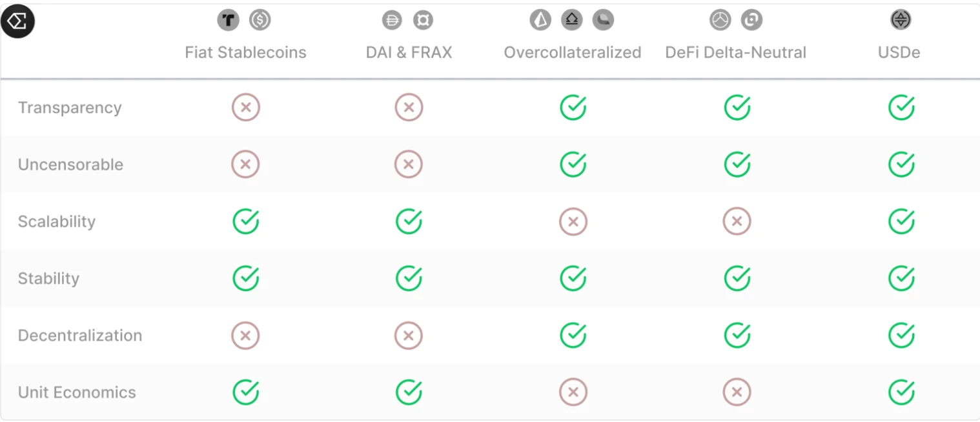Click the third icon above Overcollateralized
This screenshot has height=422, width=980.
tap(603, 21)
